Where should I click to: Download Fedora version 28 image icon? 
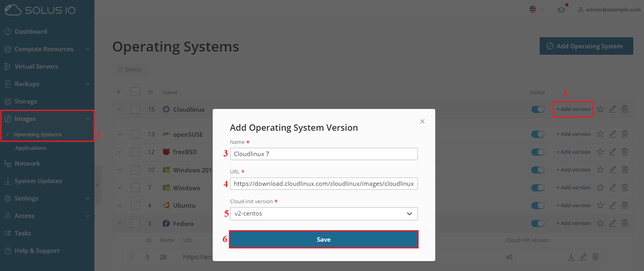coord(571,257)
